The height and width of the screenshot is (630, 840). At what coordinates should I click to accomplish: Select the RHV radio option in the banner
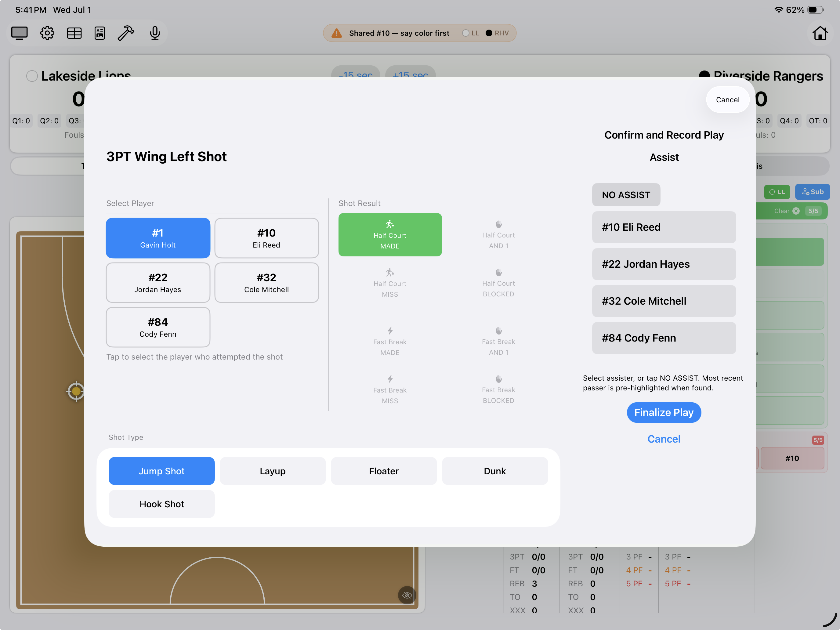(x=497, y=33)
